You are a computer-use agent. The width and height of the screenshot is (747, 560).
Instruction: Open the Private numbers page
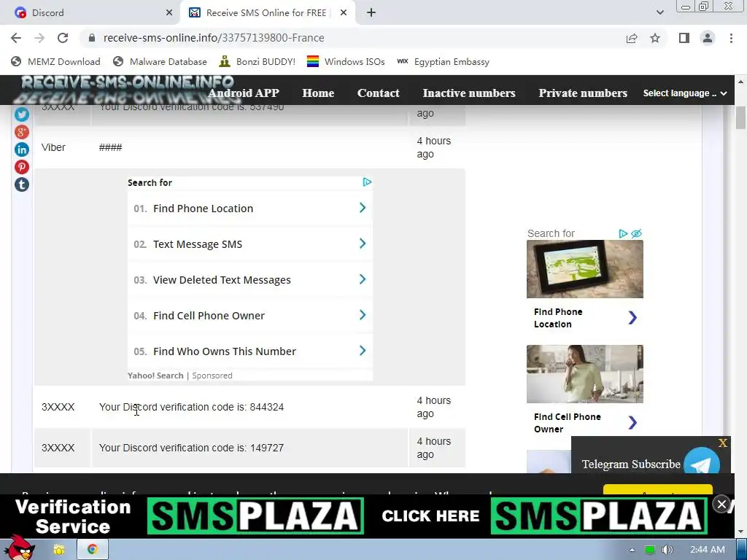point(583,93)
